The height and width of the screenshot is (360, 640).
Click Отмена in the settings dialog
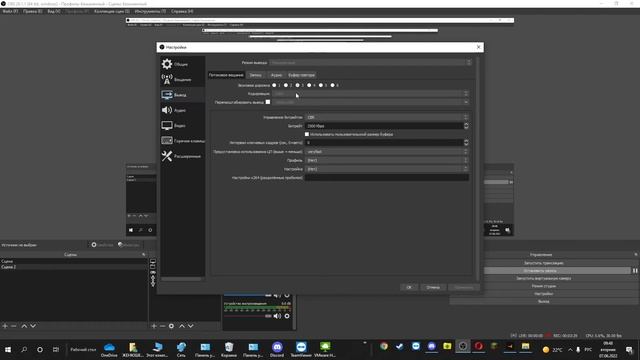[433, 287]
